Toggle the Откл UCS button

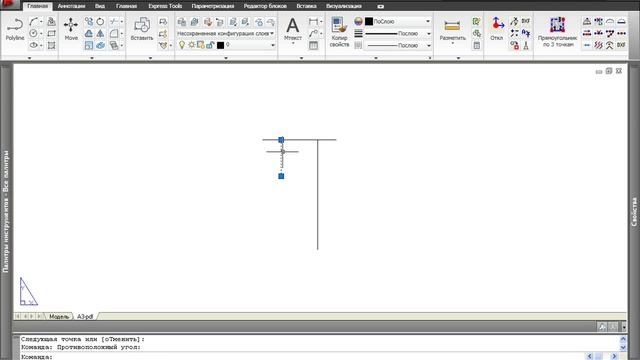[x=497, y=29]
